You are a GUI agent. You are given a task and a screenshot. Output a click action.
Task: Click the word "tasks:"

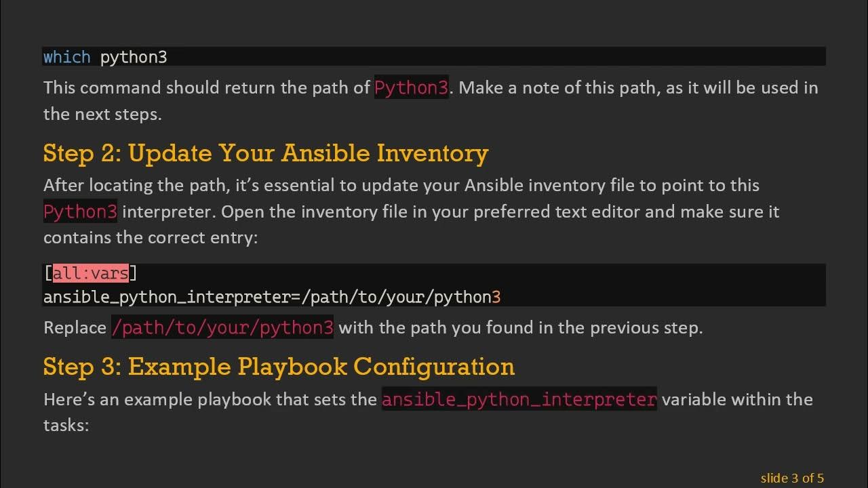tap(66, 426)
